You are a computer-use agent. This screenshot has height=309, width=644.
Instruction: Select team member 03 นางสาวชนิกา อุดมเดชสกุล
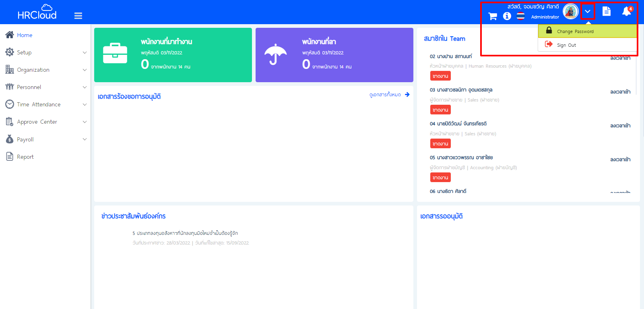click(461, 90)
